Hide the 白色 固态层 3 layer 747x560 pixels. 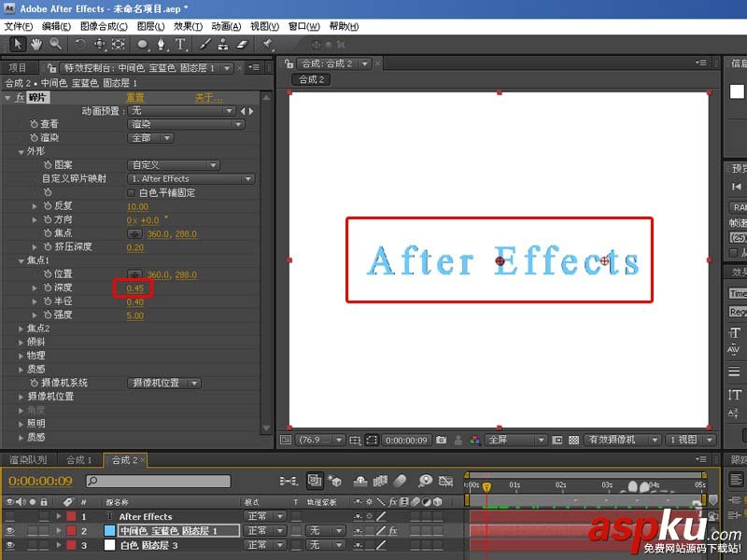tap(9, 545)
